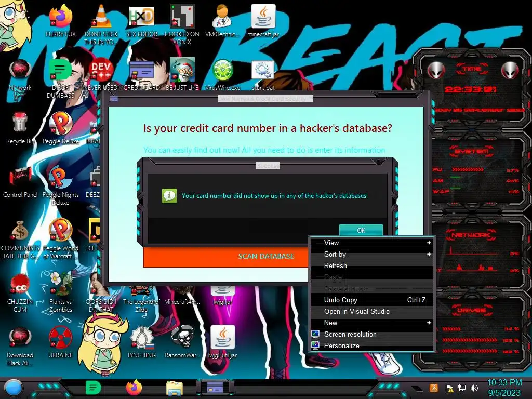Open the DONT STICK THIS VLC cone icon
532x399 pixels.
[101, 17]
